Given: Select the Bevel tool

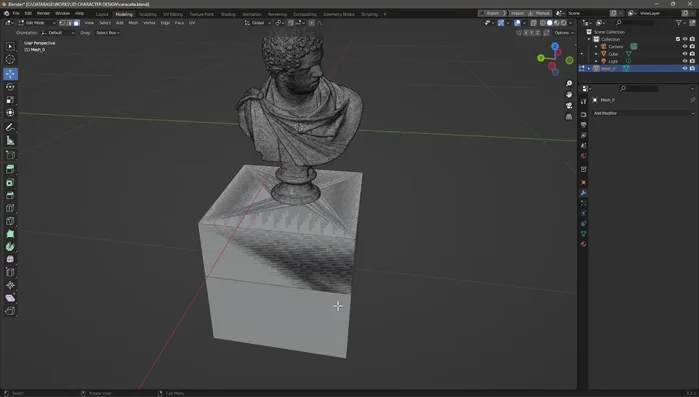Looking at the screenshot, I should 10,195.
